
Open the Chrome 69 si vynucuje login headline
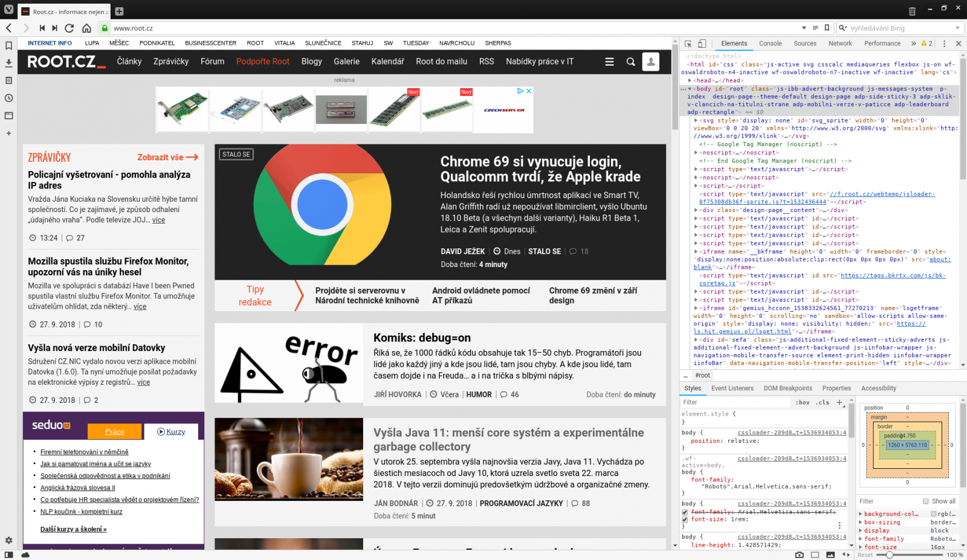(x=540, y=169)
